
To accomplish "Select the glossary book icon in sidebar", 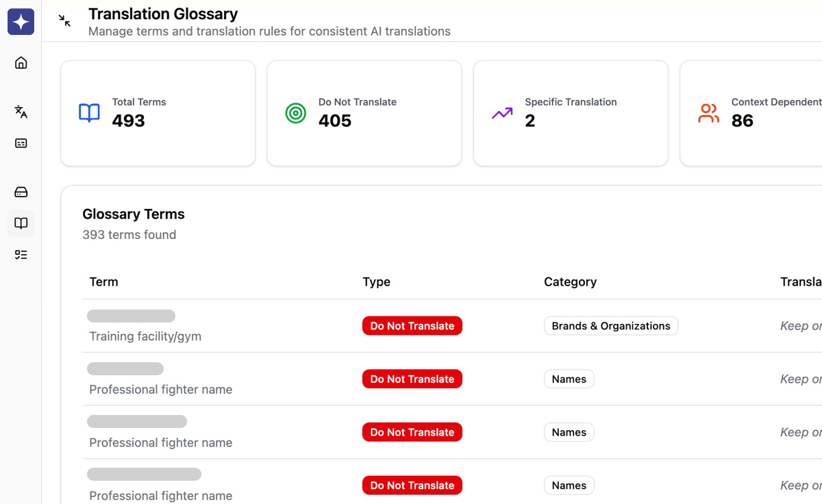I will click(x=21, y=223).
